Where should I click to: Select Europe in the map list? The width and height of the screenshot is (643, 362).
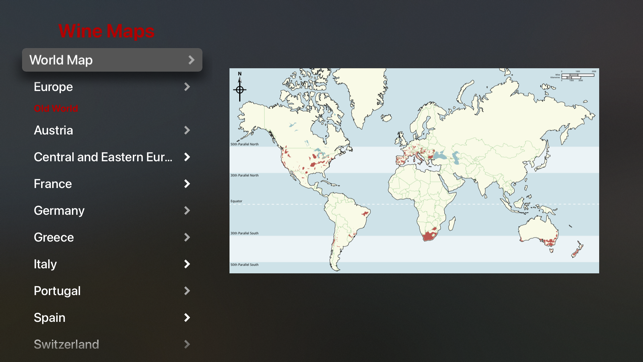(112, 87)
